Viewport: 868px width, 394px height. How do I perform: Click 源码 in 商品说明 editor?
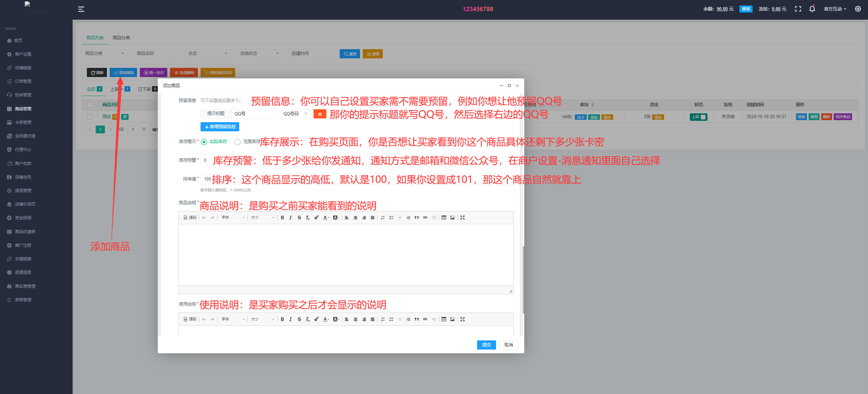click(190, 218)
